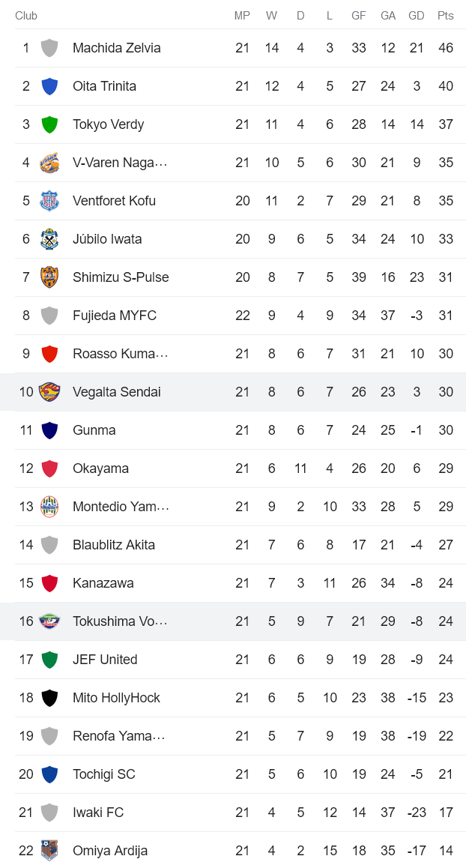Click the V-Varen Nagasaki club crest icon
Screen dimensions: 466x868
point(49,163)
